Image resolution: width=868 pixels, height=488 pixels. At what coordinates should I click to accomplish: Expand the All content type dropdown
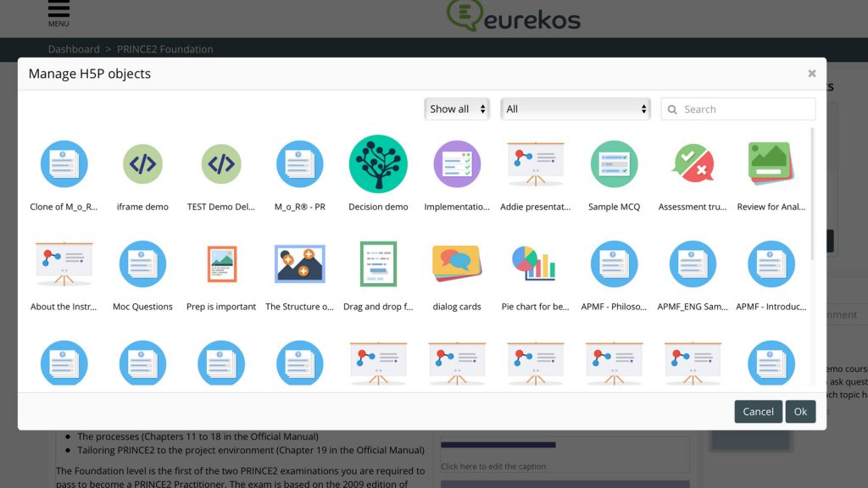pos(576,109)
